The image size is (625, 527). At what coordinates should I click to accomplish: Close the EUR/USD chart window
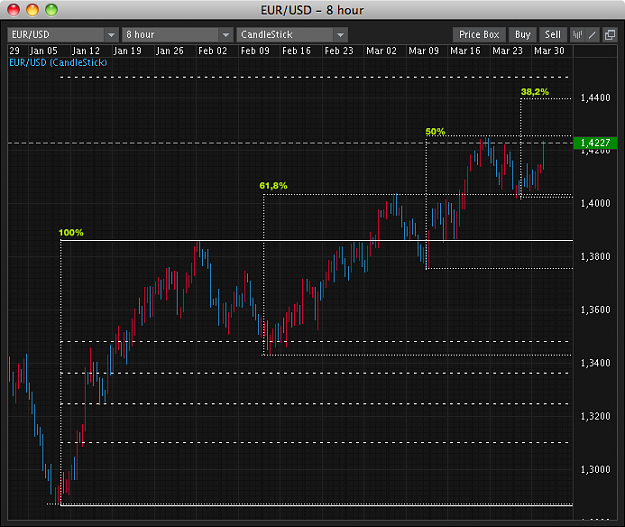coord(14,10)
